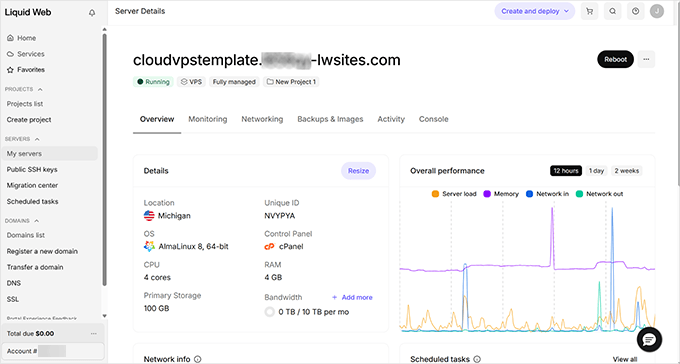
Task: Open Projects list in sidebar
Action: (25, 104)
